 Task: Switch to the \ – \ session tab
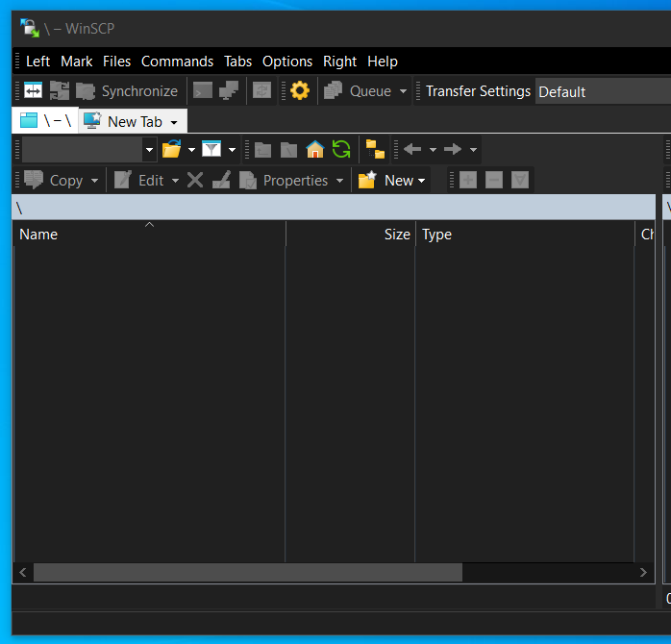pyautogui.click(x=45, y=121)
